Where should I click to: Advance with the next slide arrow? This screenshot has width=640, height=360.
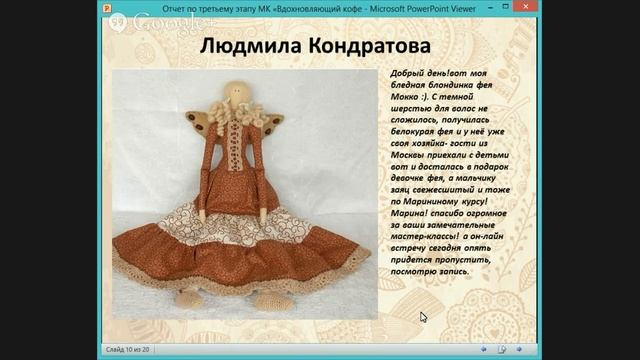pyautogui.click(x=519, y=349)
